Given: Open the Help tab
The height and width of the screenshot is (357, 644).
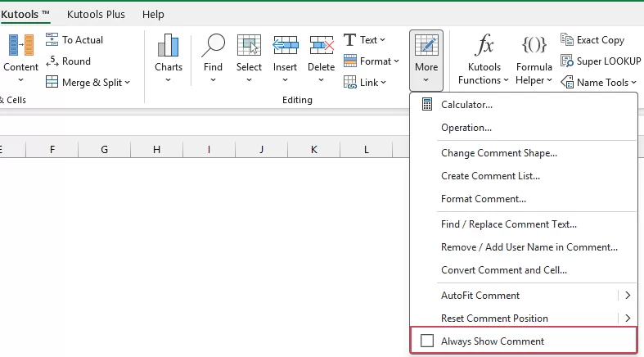Looking at the screenshot, I should [x=153, y=15].
